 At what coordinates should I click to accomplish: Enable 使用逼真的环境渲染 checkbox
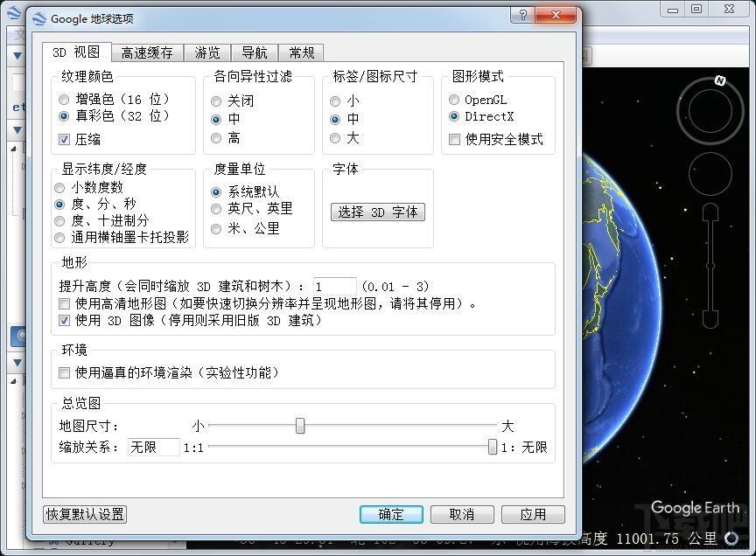(64, 372)
